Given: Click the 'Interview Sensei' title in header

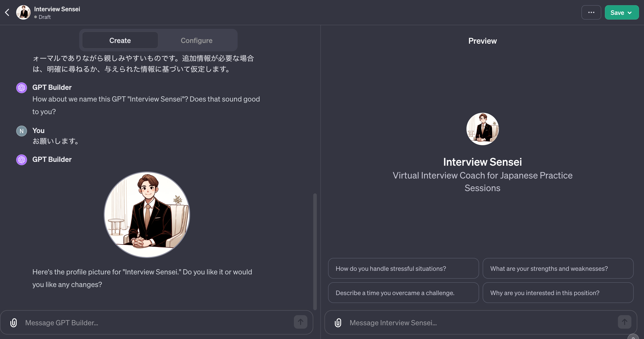Looking at the screenshot, I should pyautogui.click(x=57, y=9).
